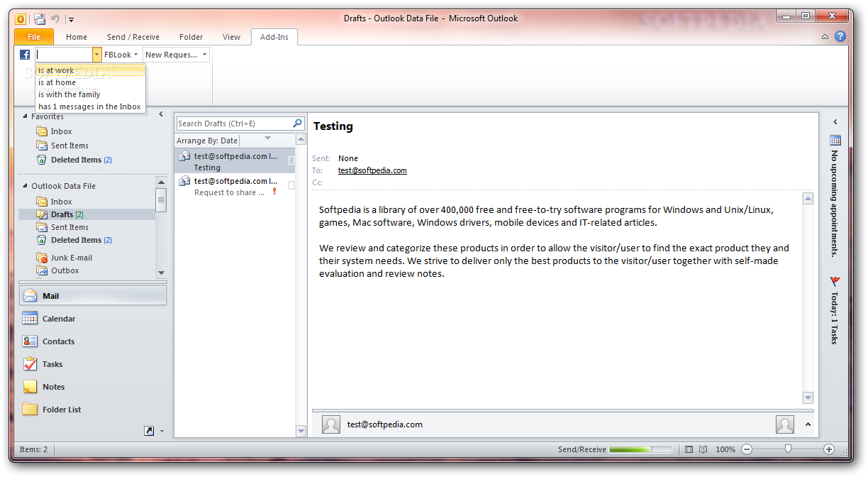Click the Search Drafts input field
This screenshot has height=477, width=868.
pyautogui.click(x=233, y=124)
